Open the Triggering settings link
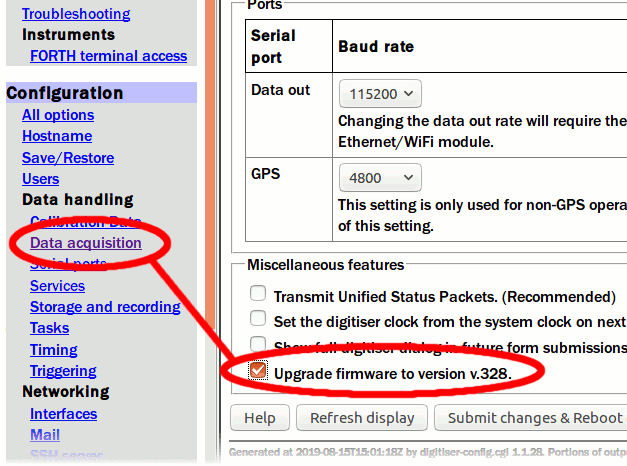627x466 pixels. point(63,371)
